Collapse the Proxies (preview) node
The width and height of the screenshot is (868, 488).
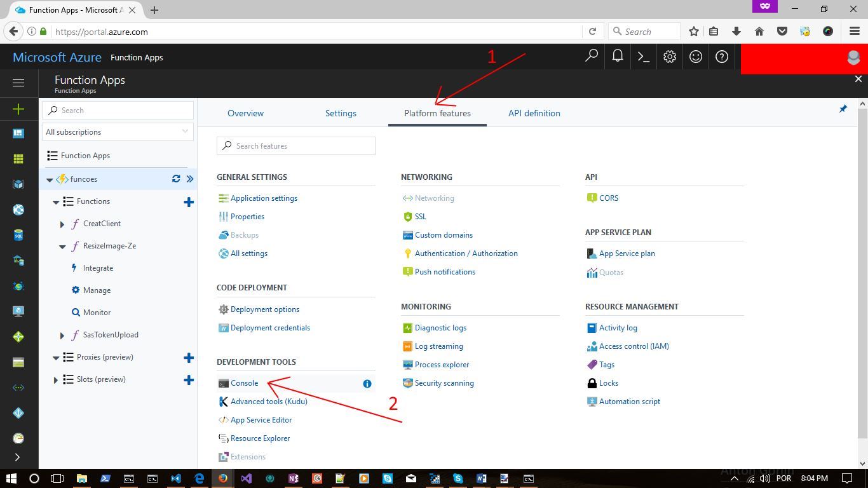[x=56, y=358]
